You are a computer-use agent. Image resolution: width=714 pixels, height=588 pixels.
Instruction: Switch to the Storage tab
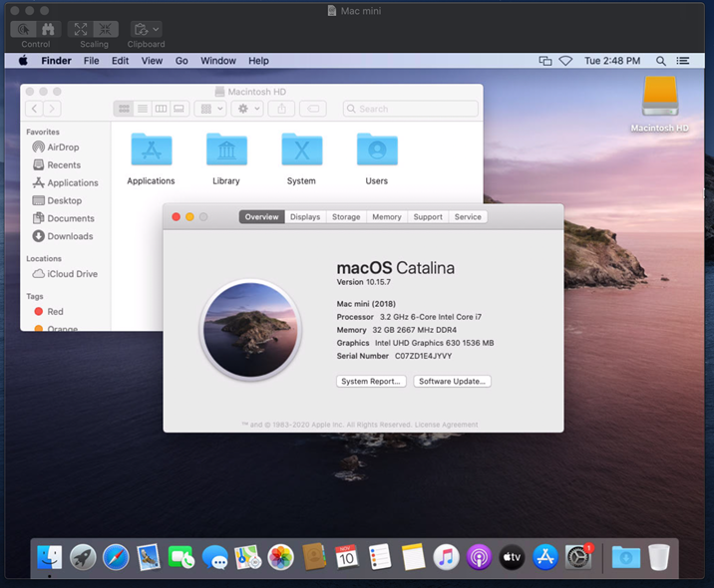[x=346, y=216]
